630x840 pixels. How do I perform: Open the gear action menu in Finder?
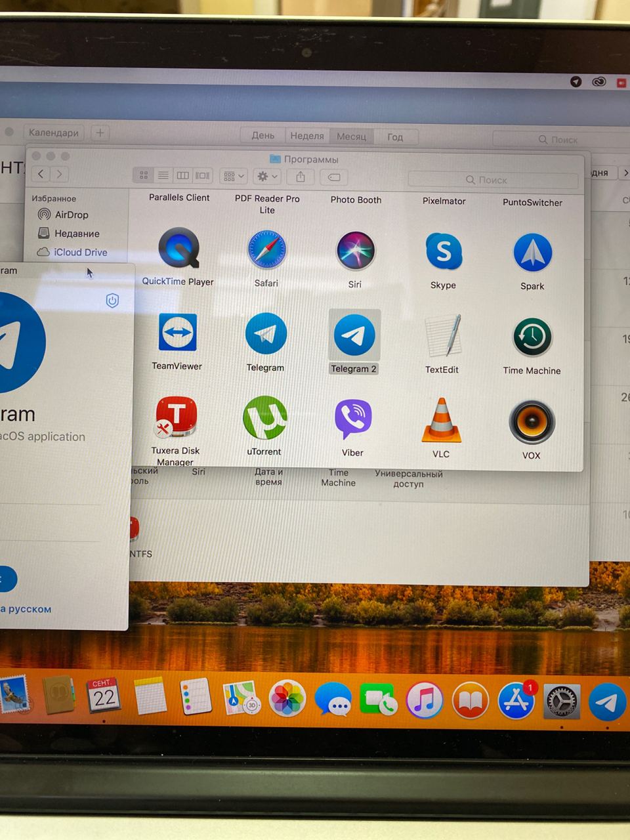coord(268,177)
